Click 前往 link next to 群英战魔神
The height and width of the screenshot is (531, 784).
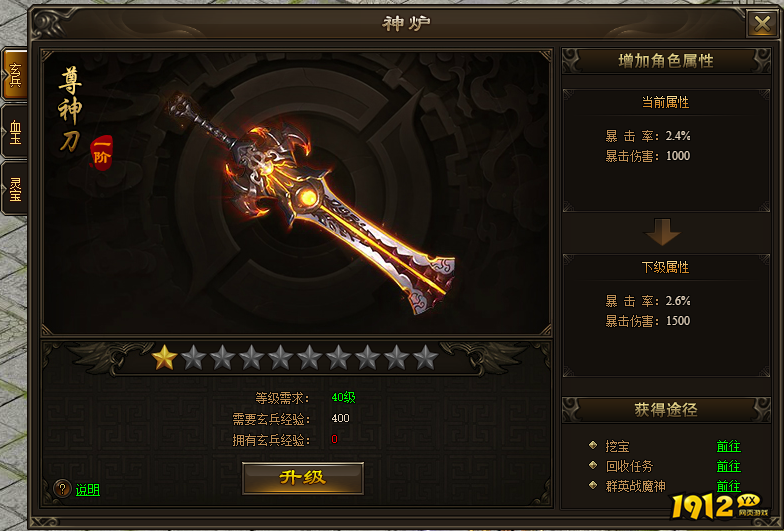click(x=728, y=486)
